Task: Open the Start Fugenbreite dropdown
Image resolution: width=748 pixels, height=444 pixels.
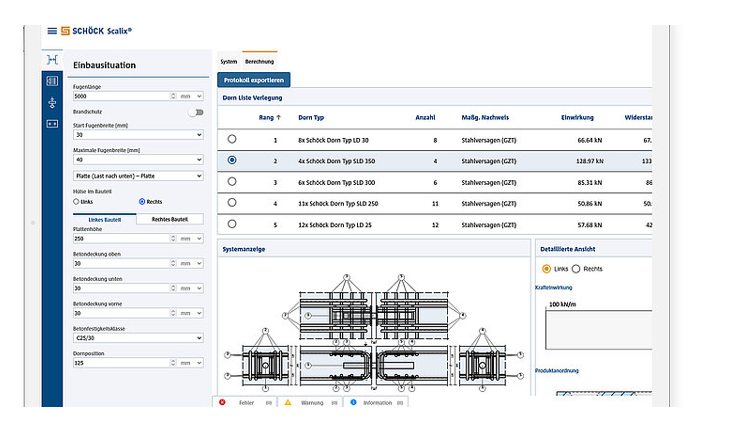Action: tap(138, 134)
